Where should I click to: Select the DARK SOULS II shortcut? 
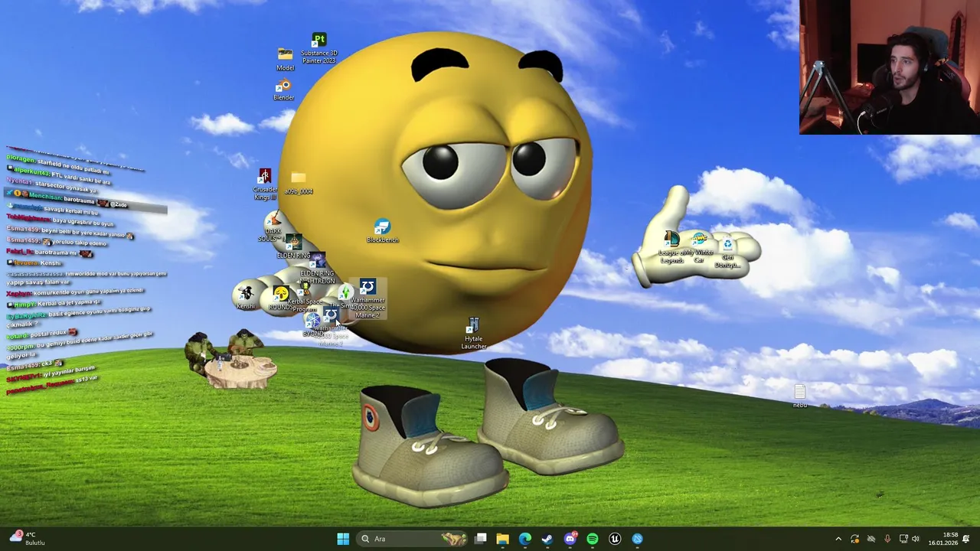click(272, 228)
